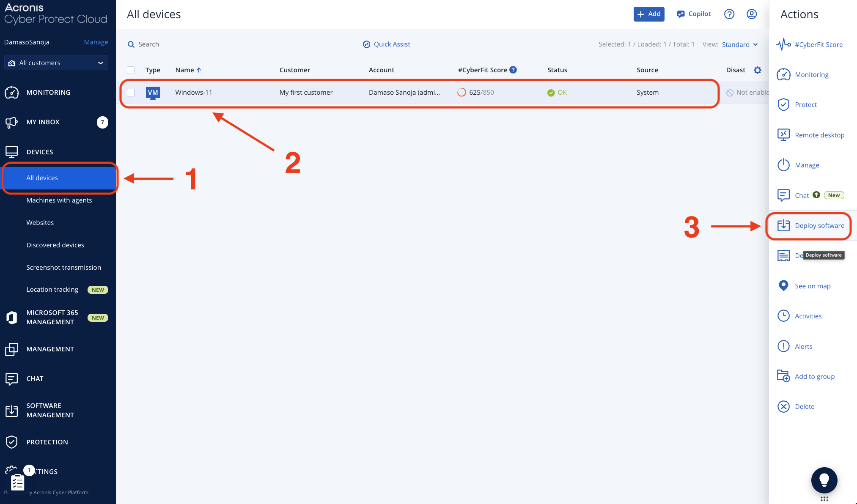The height and width of the screenshot is (504, 857).
Task: Open the help question mark icon
Action: tap(729, 14)
